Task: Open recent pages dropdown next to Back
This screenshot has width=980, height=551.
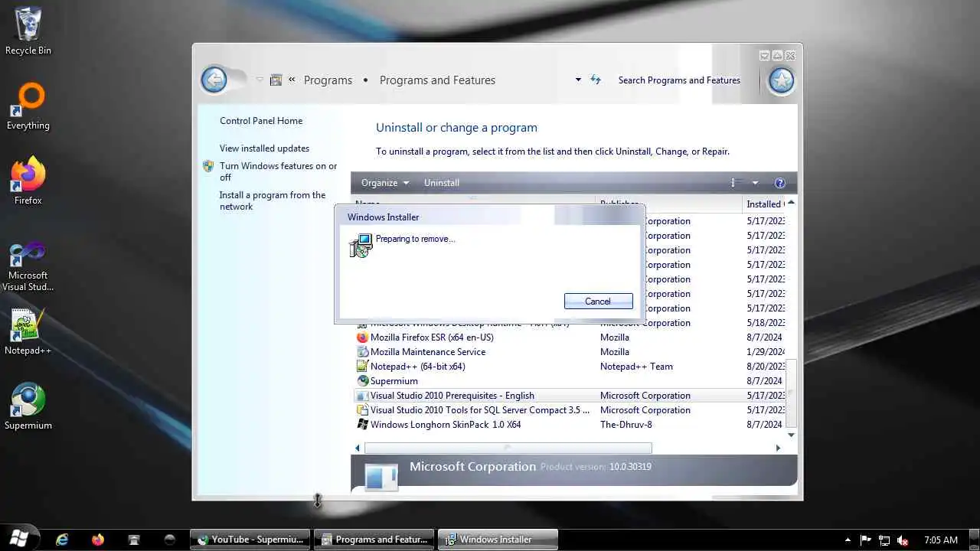Action: [260, 80]
